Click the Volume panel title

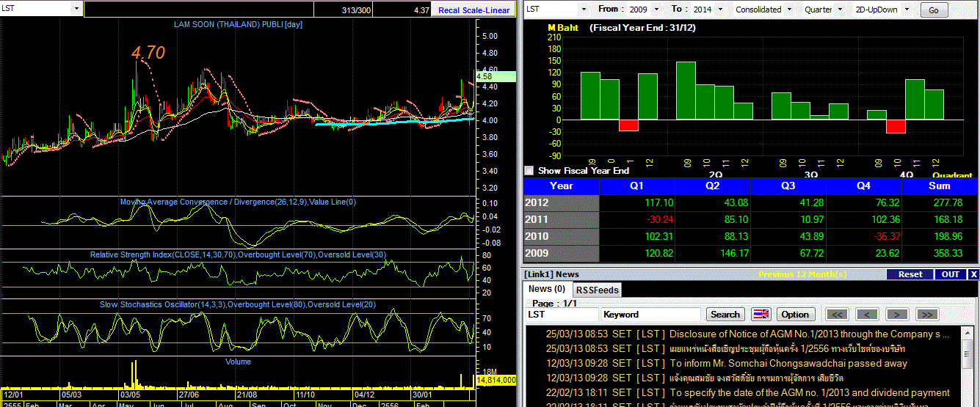(238, 362)
